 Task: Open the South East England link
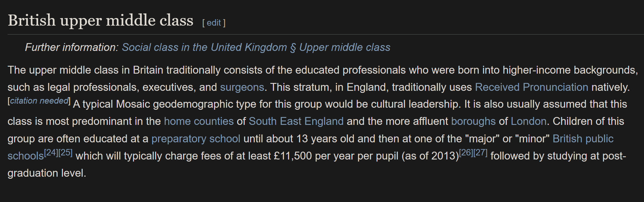click(296, 121)
